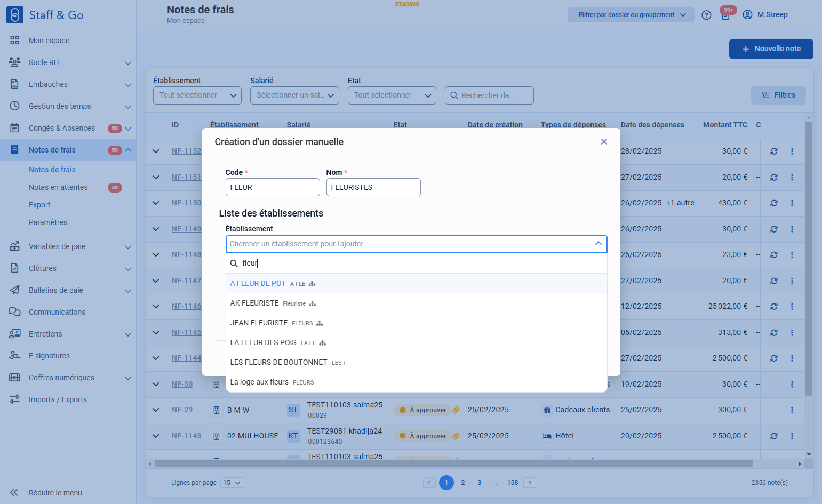Open the Établissement filter dropdown
822x504 pixels.
[x=197, y=95]
